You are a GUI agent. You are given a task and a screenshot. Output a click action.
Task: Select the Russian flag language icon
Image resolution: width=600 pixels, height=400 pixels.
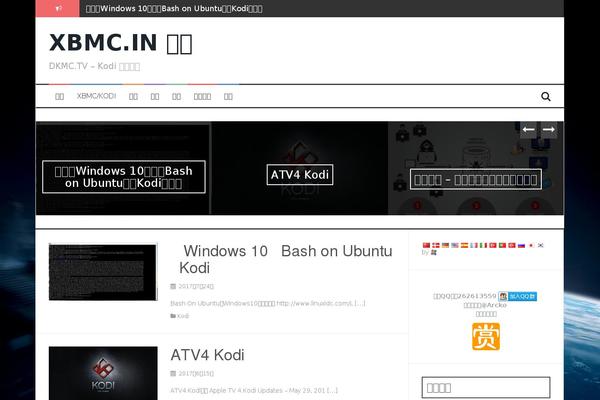pos(521,245)
